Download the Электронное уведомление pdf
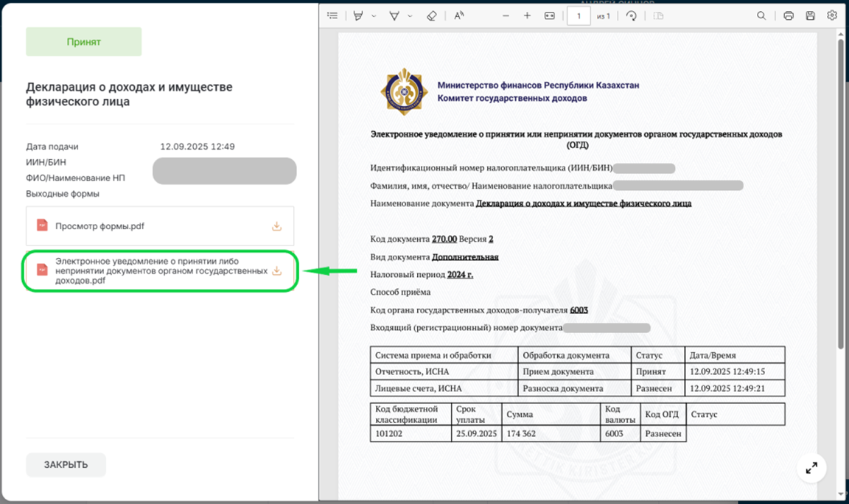 pyautogui.click(x=276, y=270)
